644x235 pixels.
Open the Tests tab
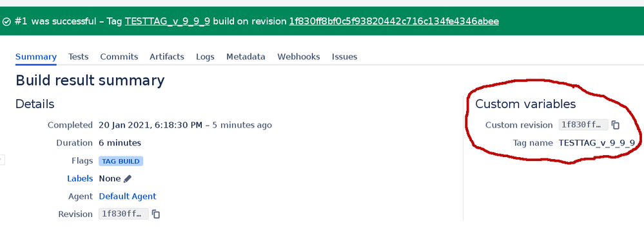pyautogui.click(x=79, y=57)
